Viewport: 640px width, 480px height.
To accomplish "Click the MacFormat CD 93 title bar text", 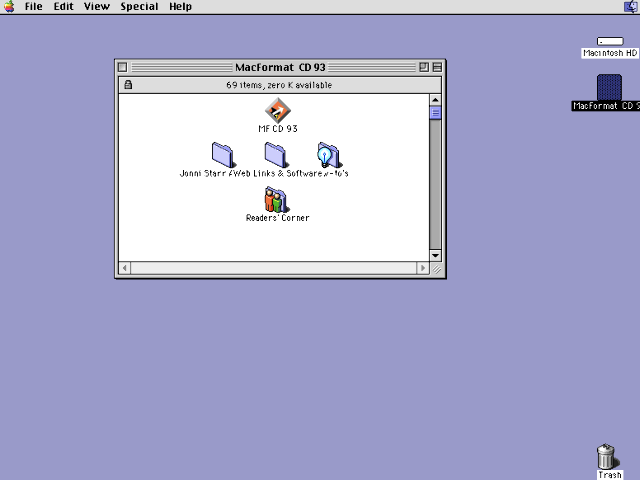I will pos(280,67).
